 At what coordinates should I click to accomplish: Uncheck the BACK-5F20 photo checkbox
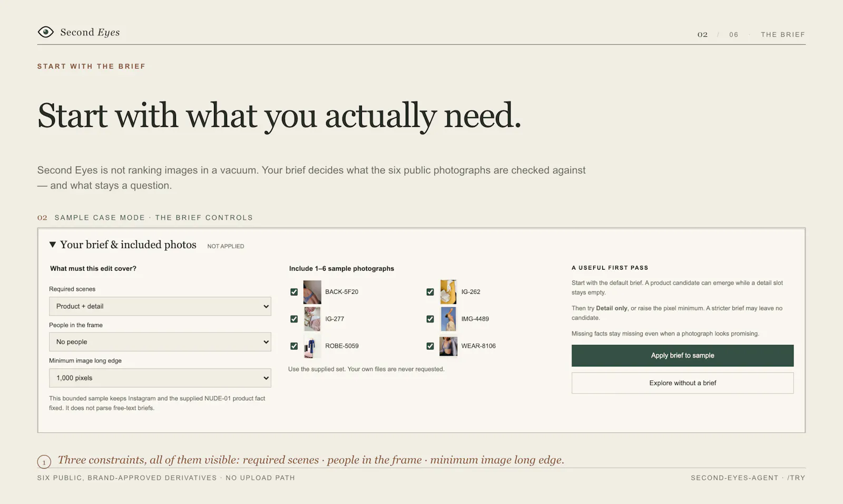(x=294, y=292)
